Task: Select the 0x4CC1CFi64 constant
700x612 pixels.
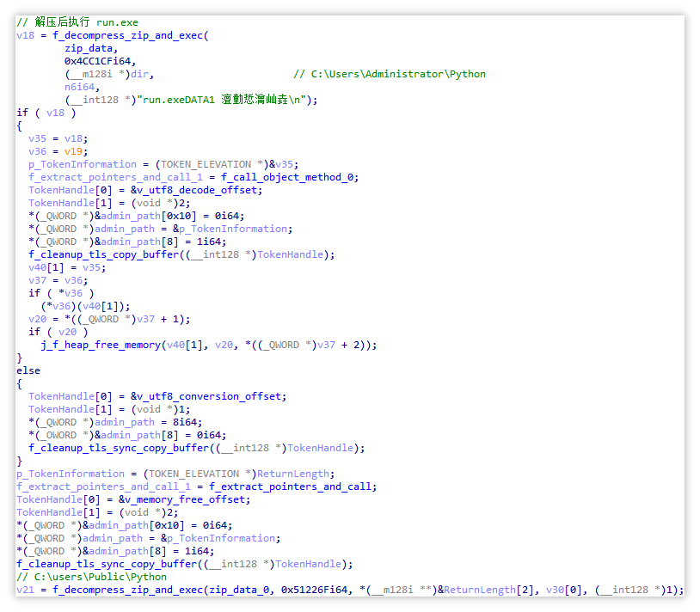Action: coord(97,61)
